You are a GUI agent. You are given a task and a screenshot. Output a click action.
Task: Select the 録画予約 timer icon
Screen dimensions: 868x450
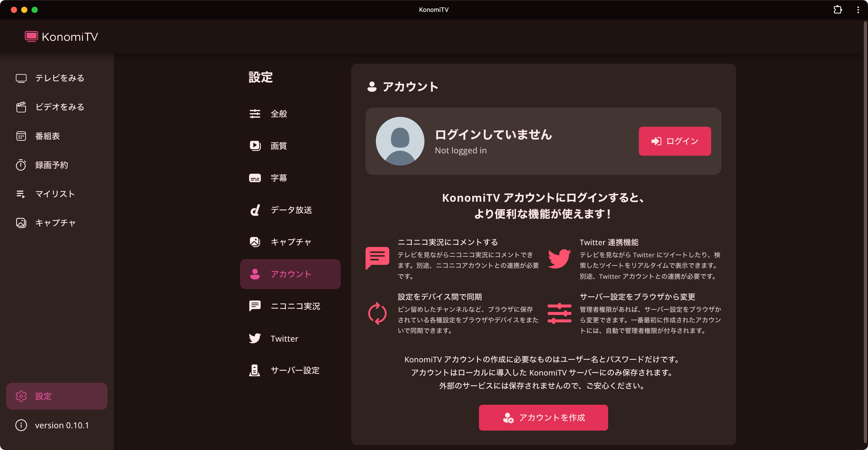click(x=21, y=165)
